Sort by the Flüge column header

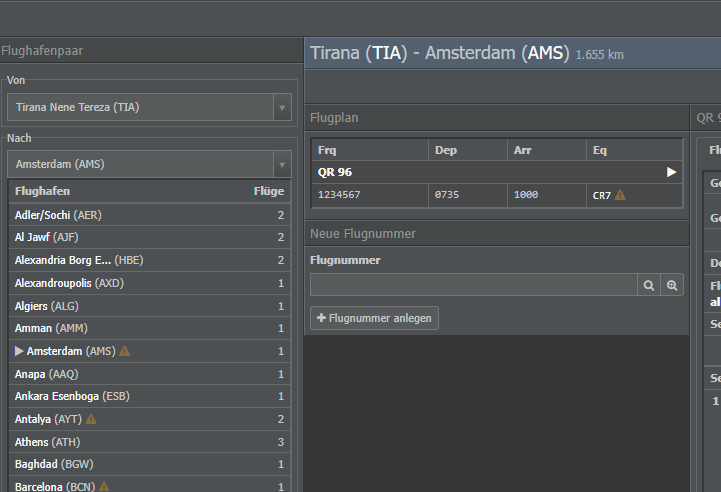click(268, 191)
